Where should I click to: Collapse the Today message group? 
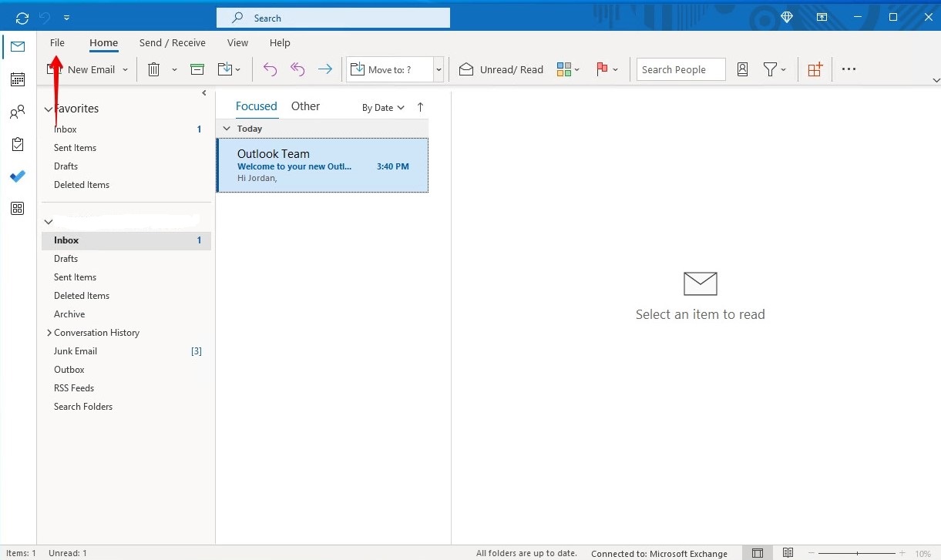pyautogui.click(x=226, y=129)
